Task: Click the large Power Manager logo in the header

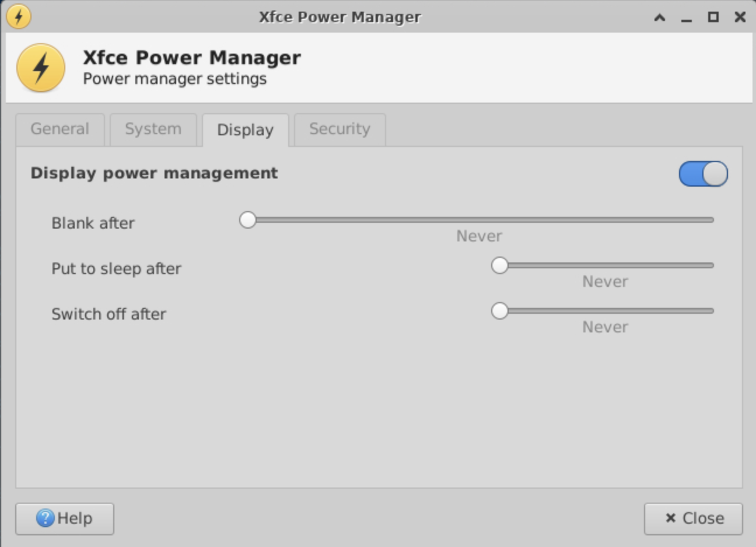Action: (41, 68)
